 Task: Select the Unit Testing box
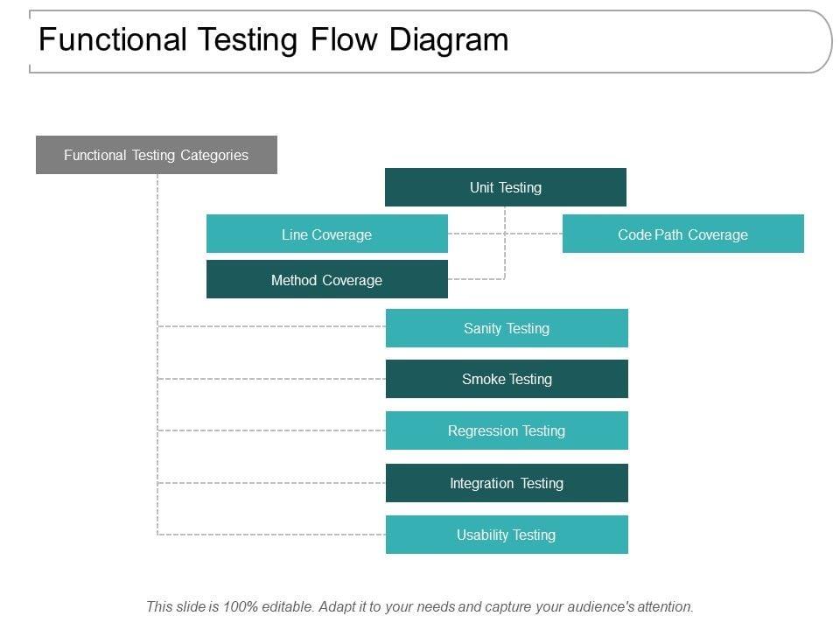point(506,187)
